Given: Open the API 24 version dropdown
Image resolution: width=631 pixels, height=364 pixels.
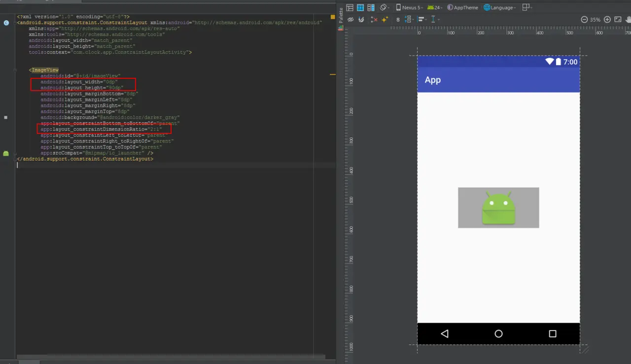Looking at the screenshot, I should click(435, 7).
